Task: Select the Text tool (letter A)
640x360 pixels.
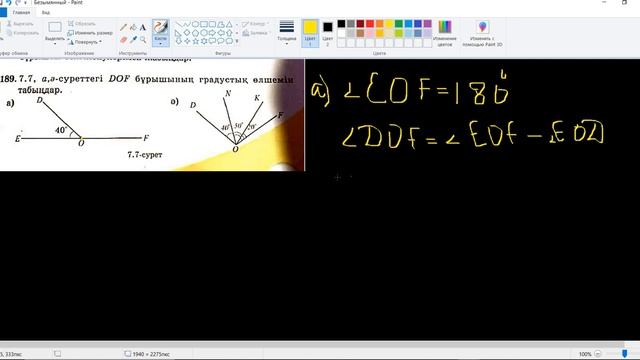Action: [143, 28]
